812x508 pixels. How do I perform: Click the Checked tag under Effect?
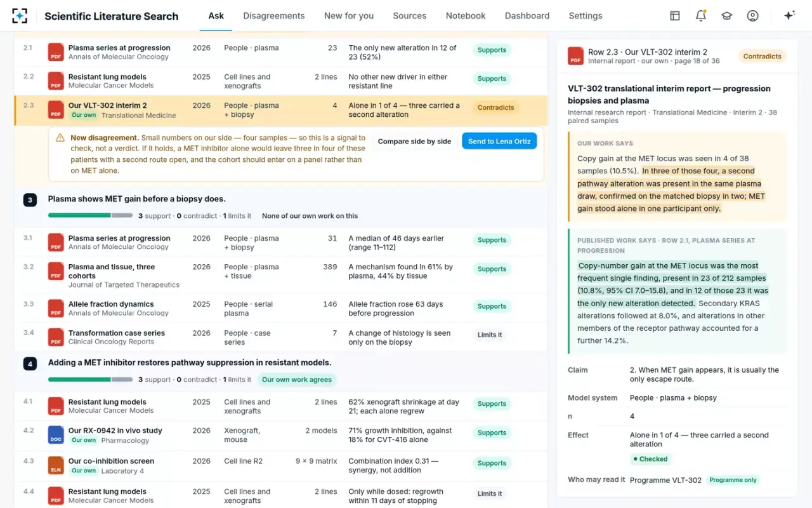pyautogui.click(x=650, y=459)
